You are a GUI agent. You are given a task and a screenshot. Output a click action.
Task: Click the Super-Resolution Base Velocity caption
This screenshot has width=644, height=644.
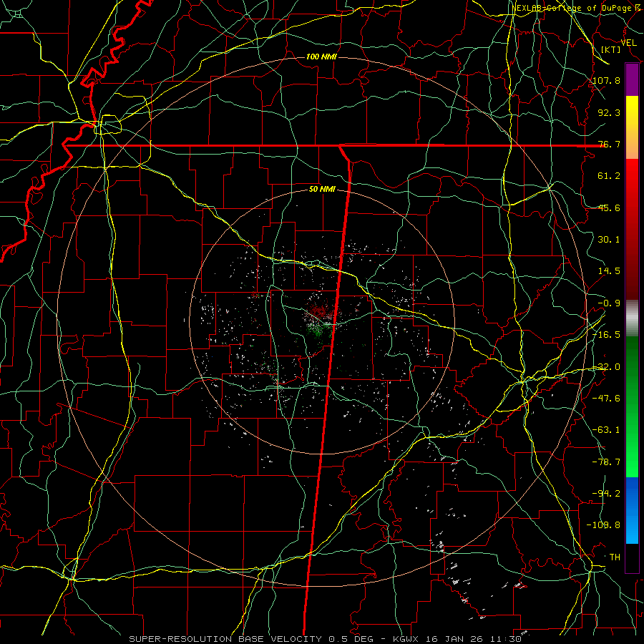326,639
